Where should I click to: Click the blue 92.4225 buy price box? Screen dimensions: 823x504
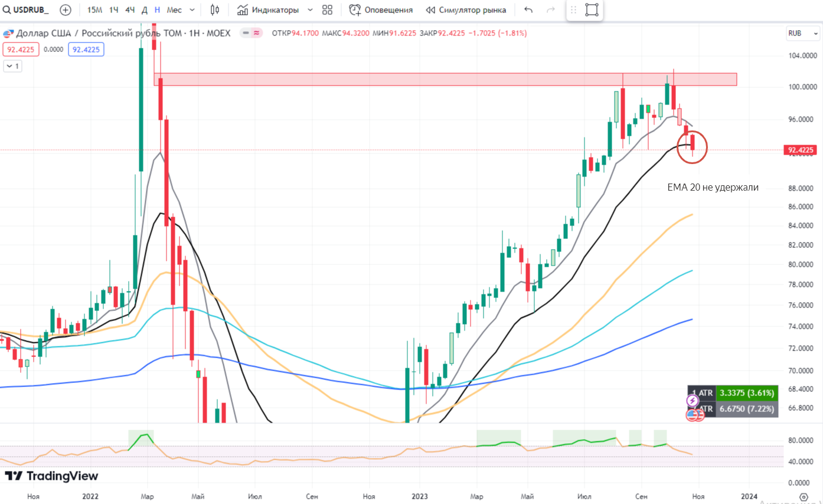pos(86,50)
